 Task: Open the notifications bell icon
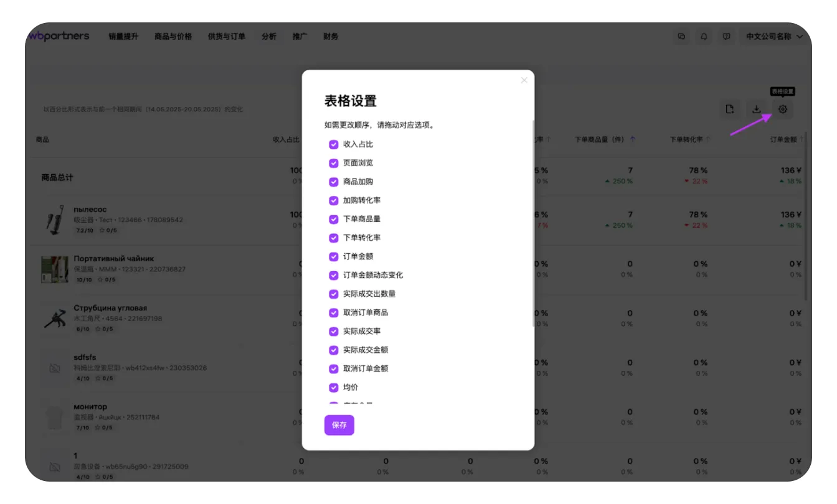click(704, 36)
